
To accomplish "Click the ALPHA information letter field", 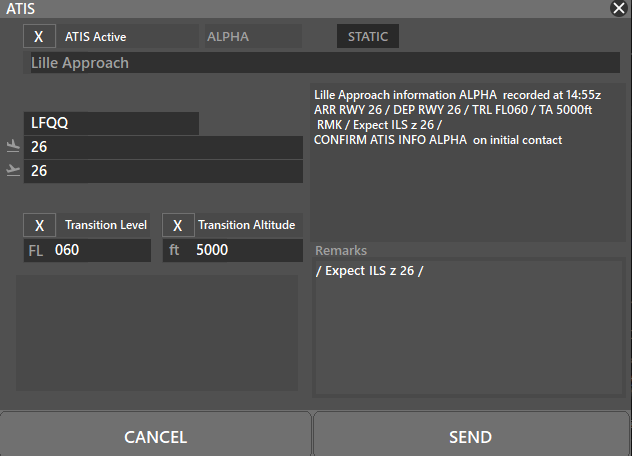I will [x=253, y=36].
